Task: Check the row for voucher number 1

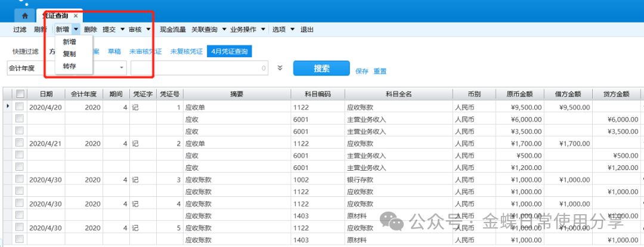Action: click(x=20, y=107)
